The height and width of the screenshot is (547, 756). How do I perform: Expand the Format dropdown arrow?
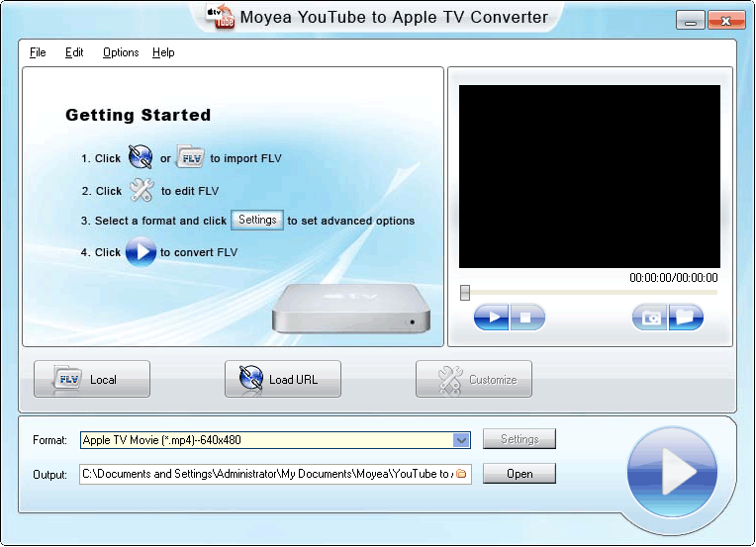(461, 440)
